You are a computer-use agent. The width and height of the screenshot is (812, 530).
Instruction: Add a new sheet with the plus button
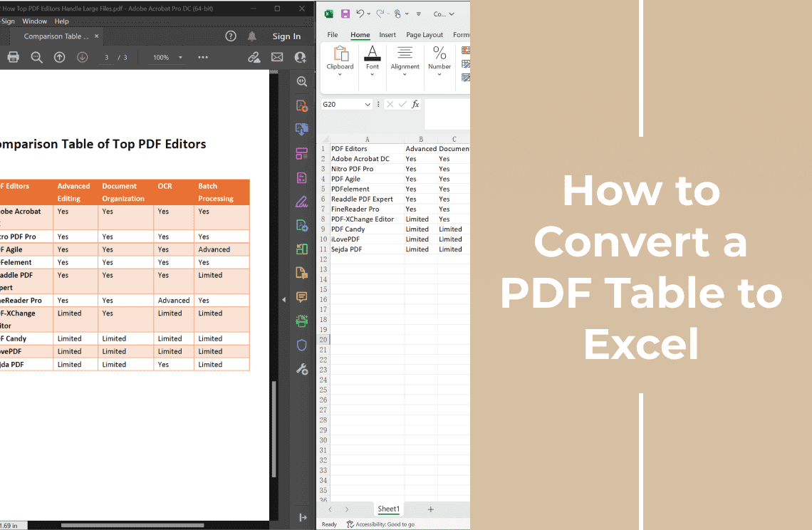click(430, 509)
